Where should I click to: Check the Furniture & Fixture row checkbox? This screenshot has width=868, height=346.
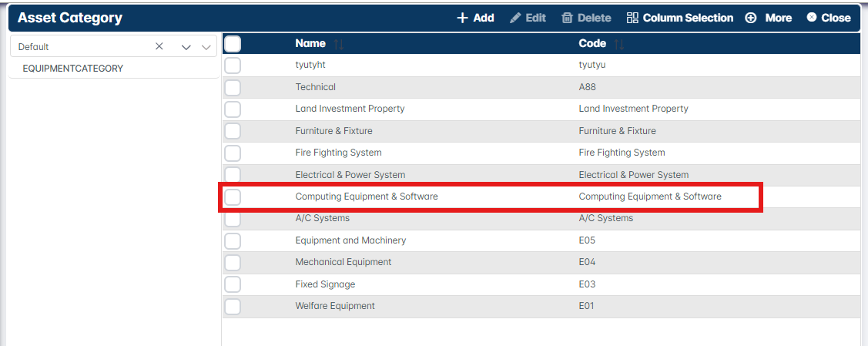[233, 131]
